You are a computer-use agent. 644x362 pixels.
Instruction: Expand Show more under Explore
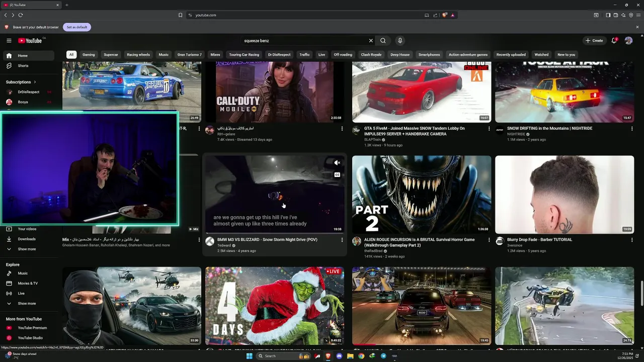[x=28, y=304]
